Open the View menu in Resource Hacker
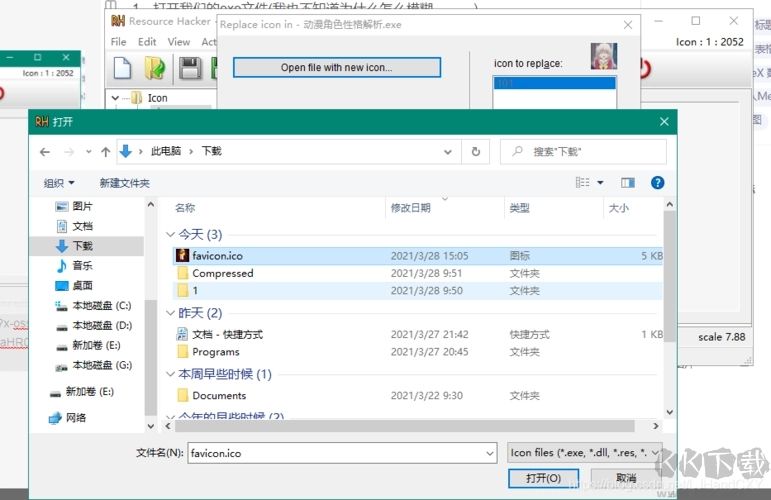This screenshot has height=500, width=771. pos(178,42)
